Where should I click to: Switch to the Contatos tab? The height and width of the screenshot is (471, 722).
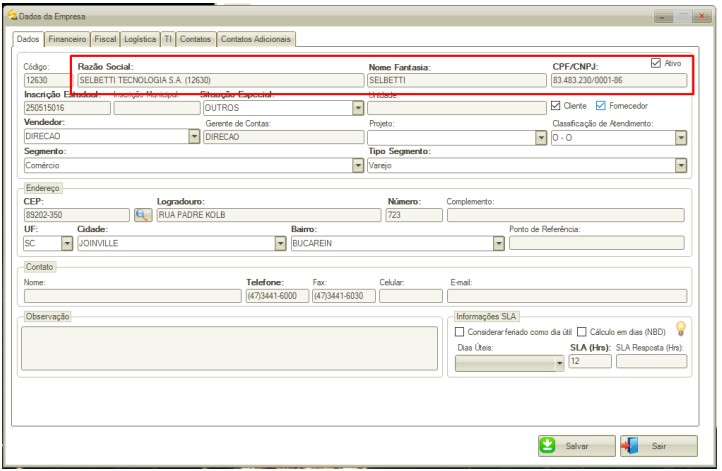point(195,39)
